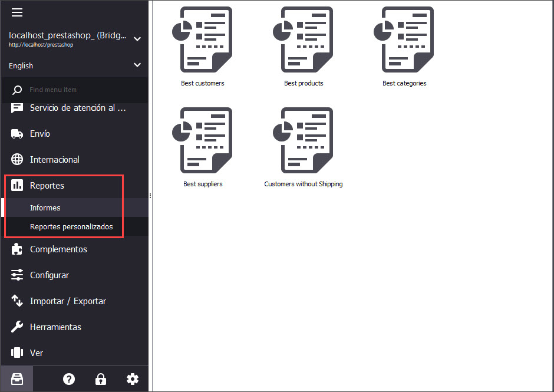Open the Best categories report icon
This screenshot has width=554, height=392.
404,39
